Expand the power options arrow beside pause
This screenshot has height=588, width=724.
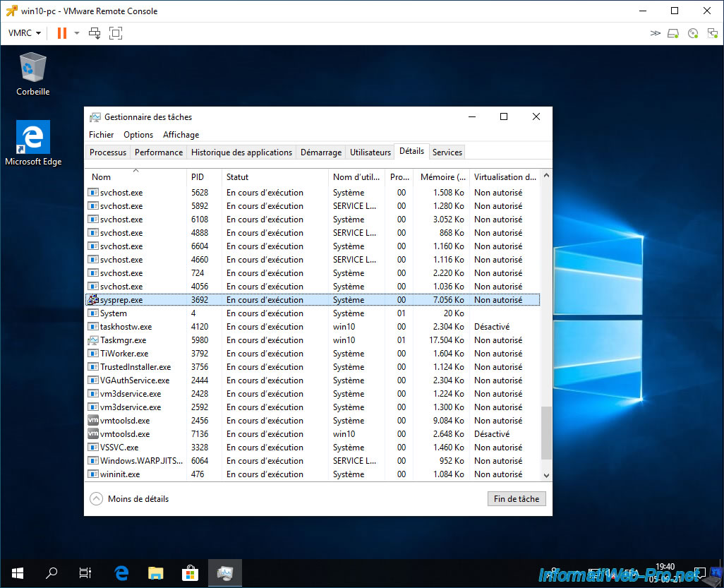pyautogui.click(x=77, y=32)
